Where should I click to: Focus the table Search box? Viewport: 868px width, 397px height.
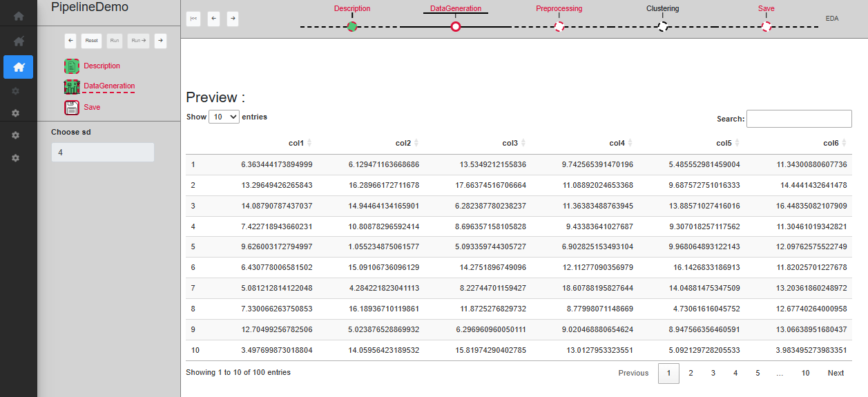(799, 119)
